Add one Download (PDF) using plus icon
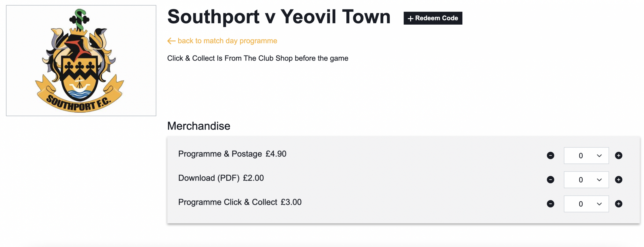 click(x=618, y=180)
